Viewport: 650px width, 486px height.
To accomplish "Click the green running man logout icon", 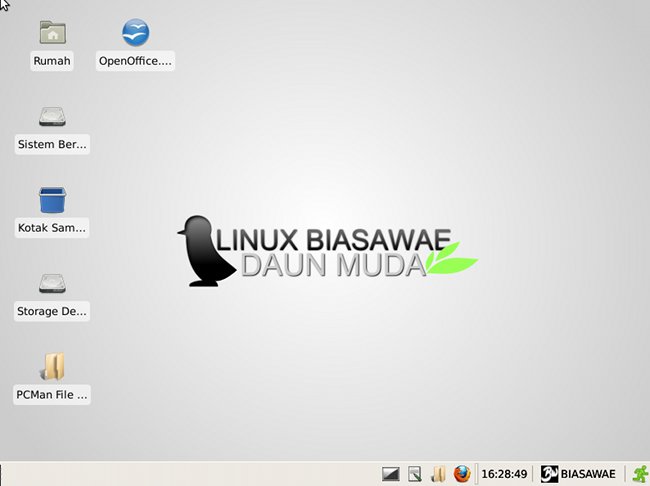I will 641,474.
